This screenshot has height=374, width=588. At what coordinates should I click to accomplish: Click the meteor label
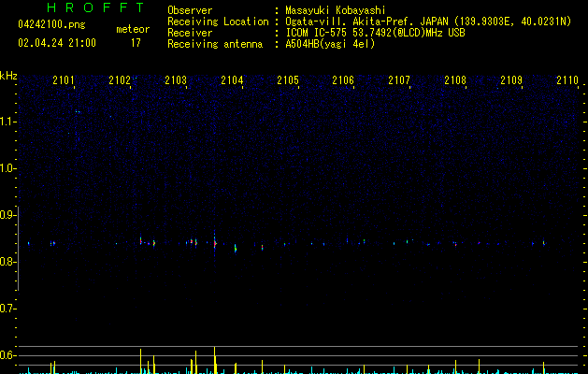click(133, 29)
